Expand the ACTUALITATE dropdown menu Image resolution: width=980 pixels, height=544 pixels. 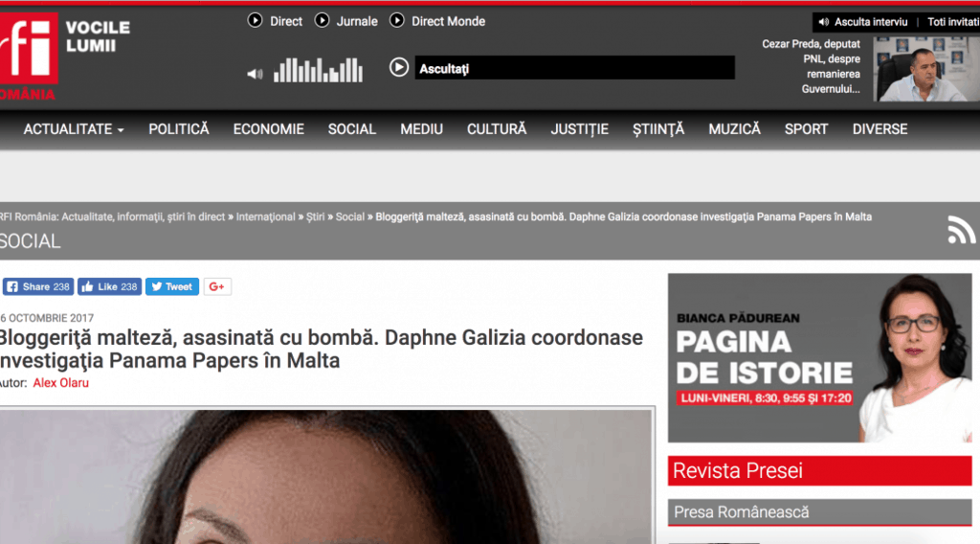(x=74, y=129)
